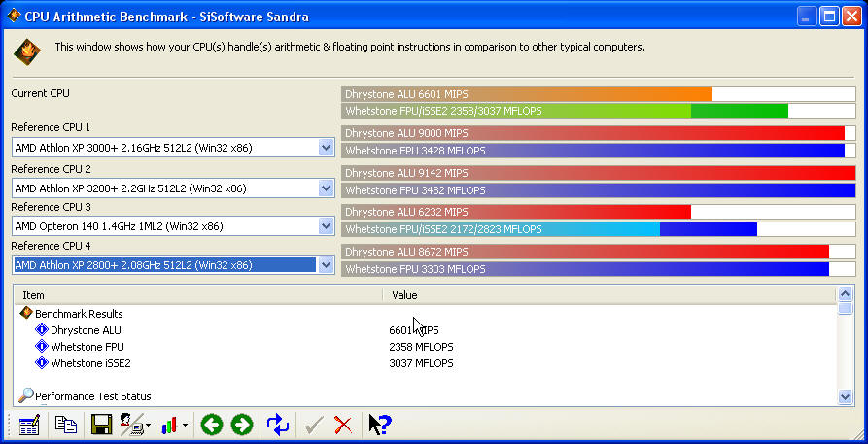
Task: Click the list scrollbar thumb
Action: [x=846, y=308]
